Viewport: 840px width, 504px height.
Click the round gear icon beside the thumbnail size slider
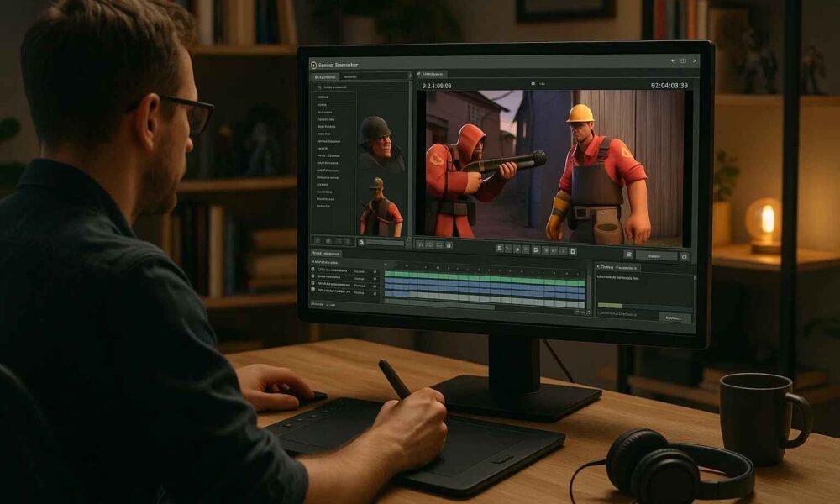click(361, 243)
